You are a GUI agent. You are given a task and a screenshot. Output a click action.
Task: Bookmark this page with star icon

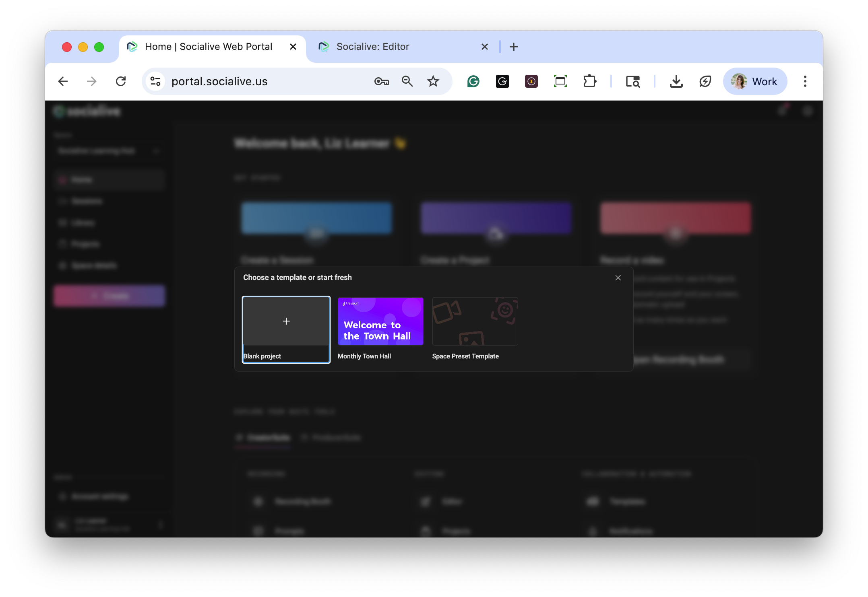click(x=433, y=81)
